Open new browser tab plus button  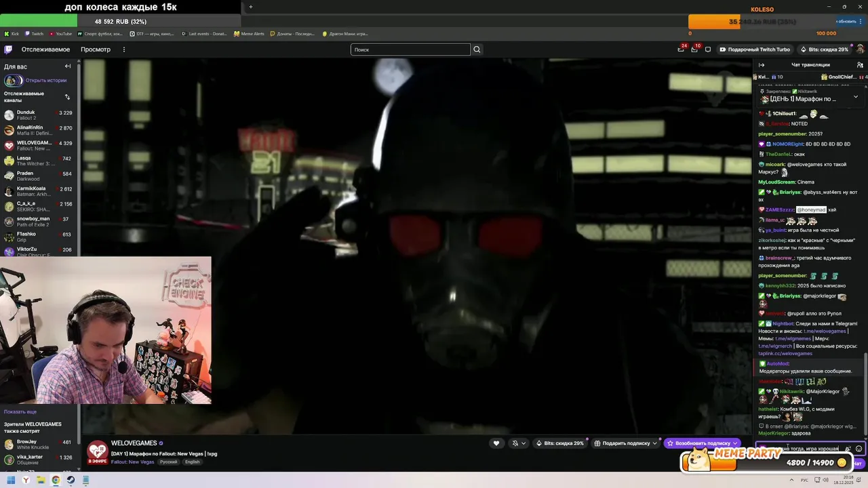(250, 7)
